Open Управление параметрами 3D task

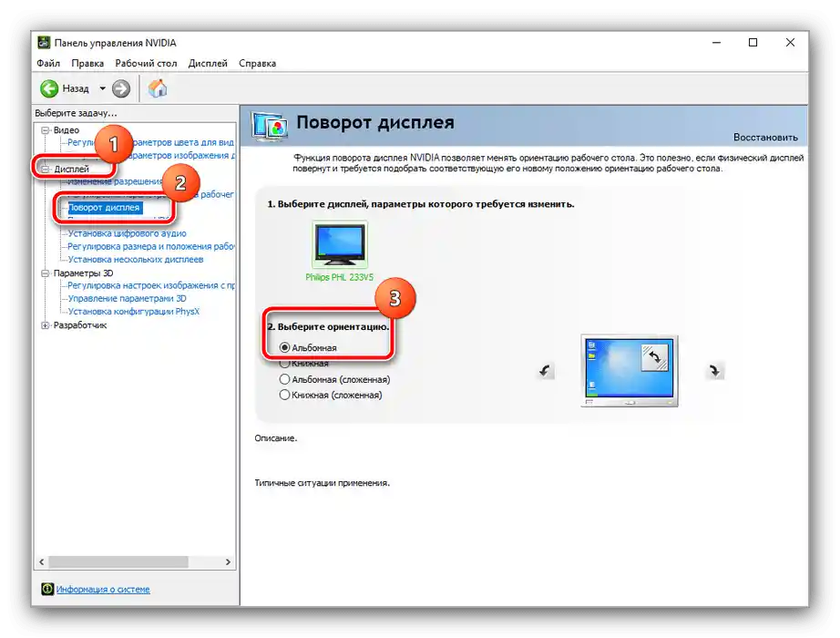click(127, 298)
